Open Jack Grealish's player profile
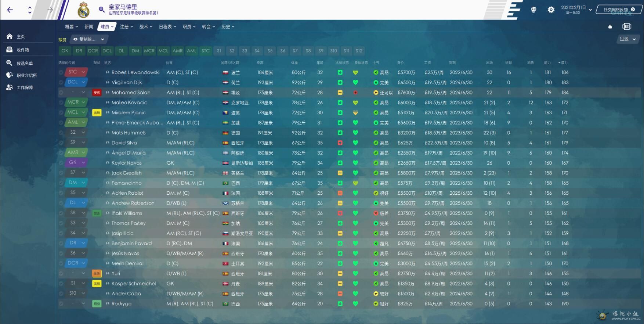 [x=126, y=173]
